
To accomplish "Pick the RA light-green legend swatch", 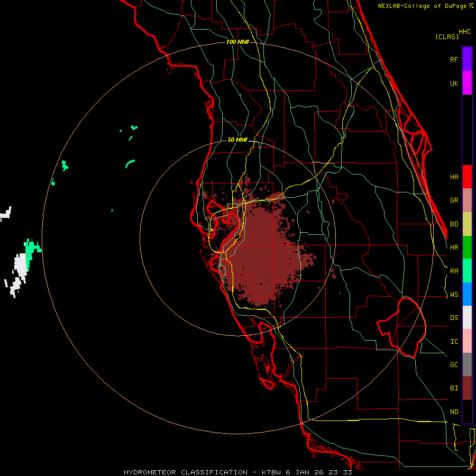I will pyautogui.click(x=467, y=271).
